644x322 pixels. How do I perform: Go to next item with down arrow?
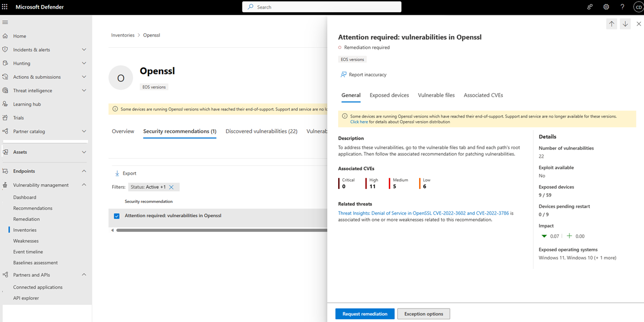coord(625,24)
